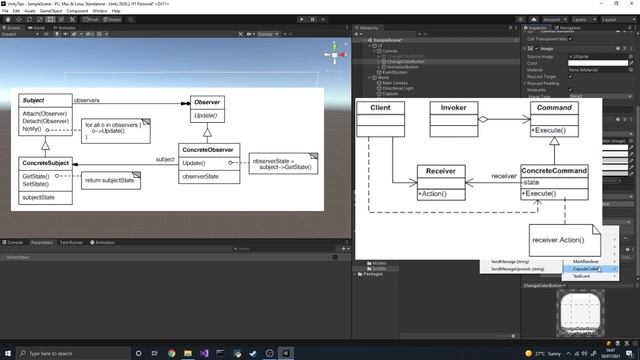Select EventSystem in Hierarchy
Screen dimensions: 640x360
pyautogui.click(x=392, y=72)
